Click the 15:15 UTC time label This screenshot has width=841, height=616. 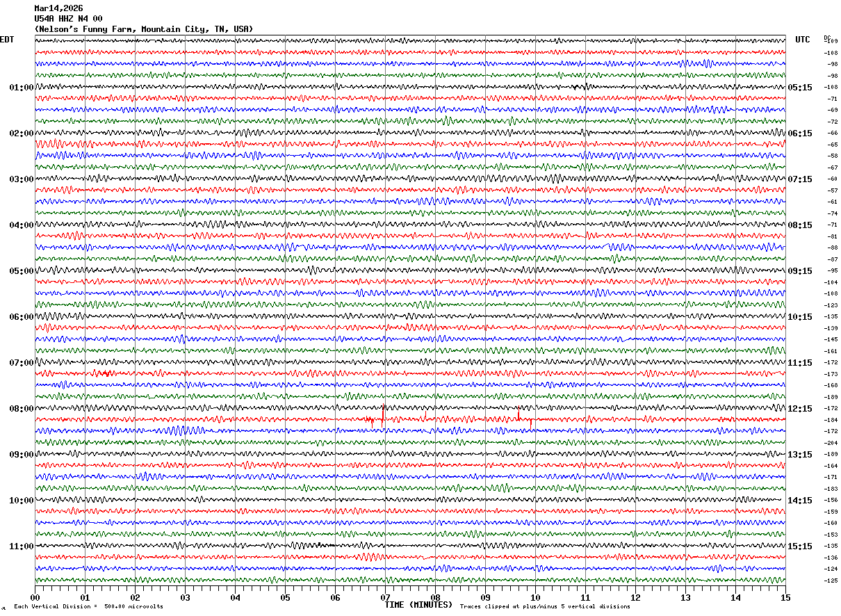[x=799, y=546]
